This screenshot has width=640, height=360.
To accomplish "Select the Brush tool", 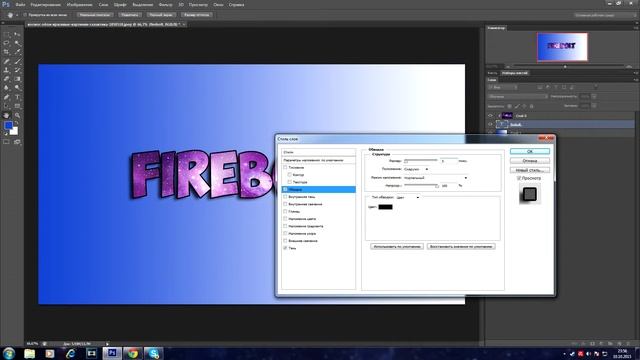I will 18,61.
